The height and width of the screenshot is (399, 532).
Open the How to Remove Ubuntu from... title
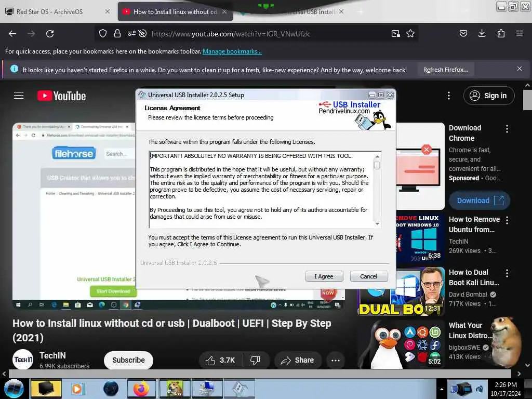coord(474,224)
